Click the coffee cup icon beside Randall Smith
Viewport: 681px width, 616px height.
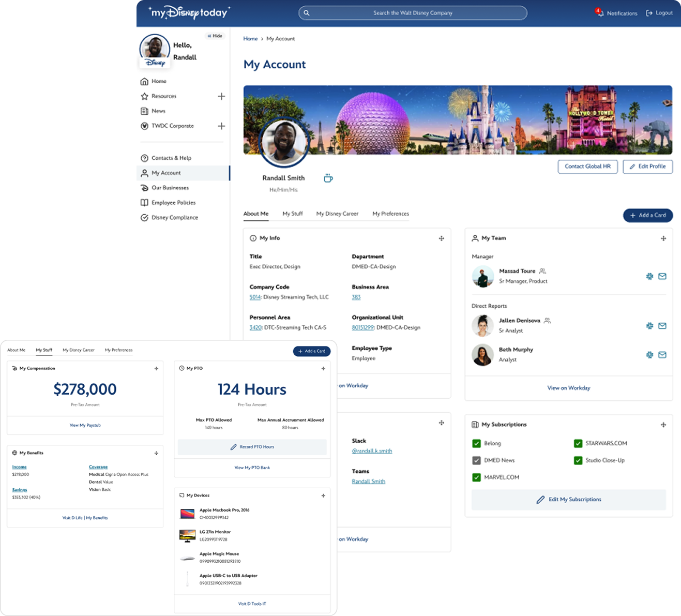(x=328, y=178)
